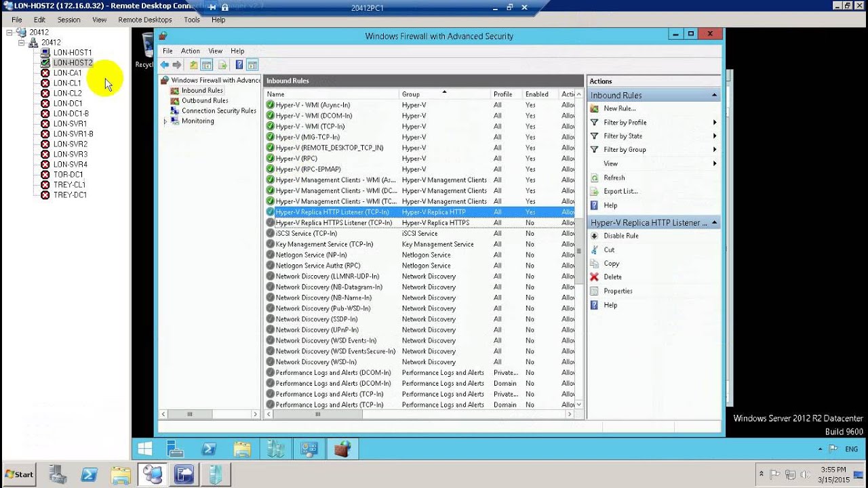Toggle the Show/Hide Action Pane toolbar icon
Screen dimensions: 868x488
(252, 65)
